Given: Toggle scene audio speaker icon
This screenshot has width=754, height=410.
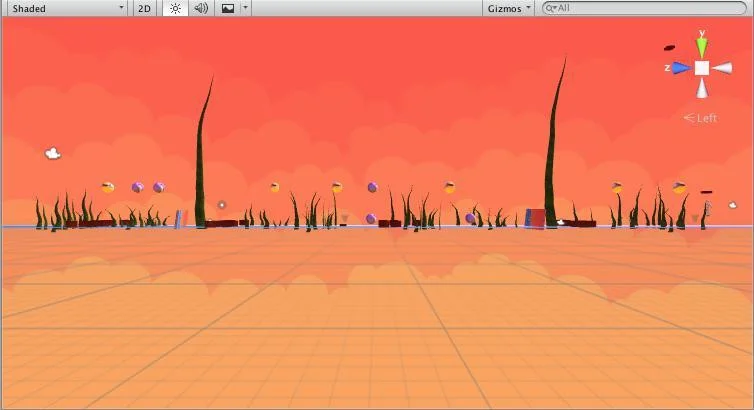Looking at the screenshot, I should click(x=201, y=8).
